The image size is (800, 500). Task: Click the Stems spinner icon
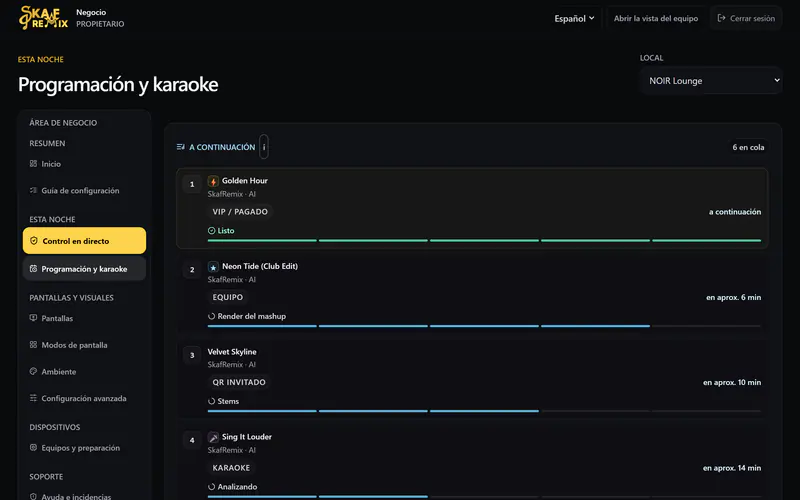coord(211,402)
